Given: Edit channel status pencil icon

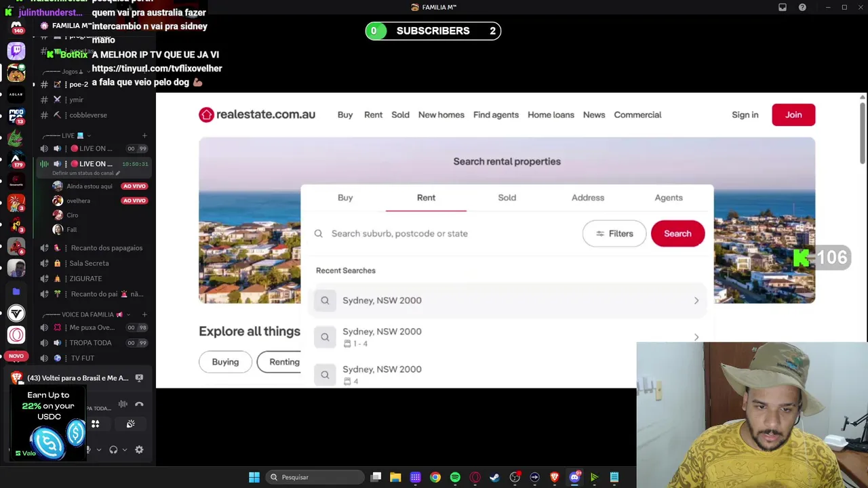Looking at the screenshot, I should click(118, 173).
